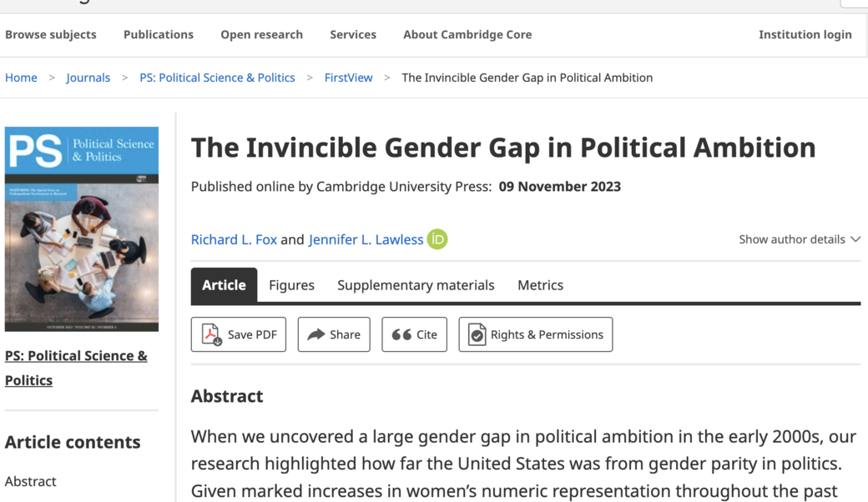Click the share arrow icon
868x502 pixels.
(x=316, y=334)
